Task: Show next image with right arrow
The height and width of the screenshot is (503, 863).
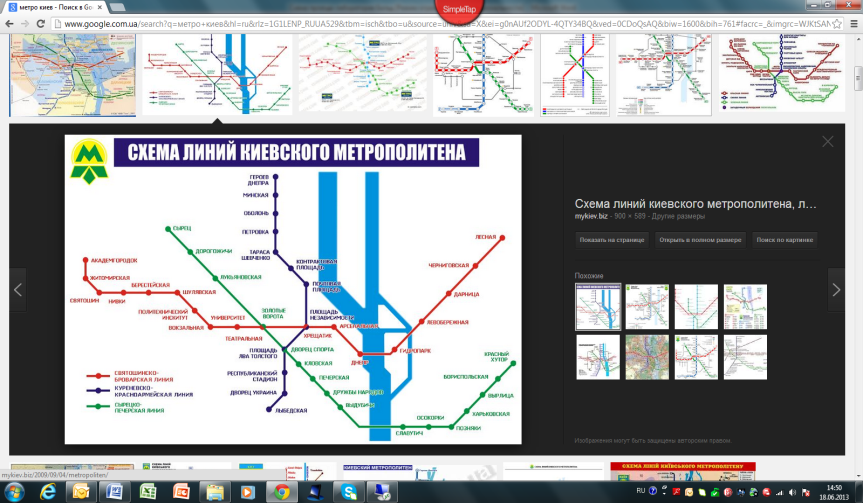Action: click(x=836, y=289)
